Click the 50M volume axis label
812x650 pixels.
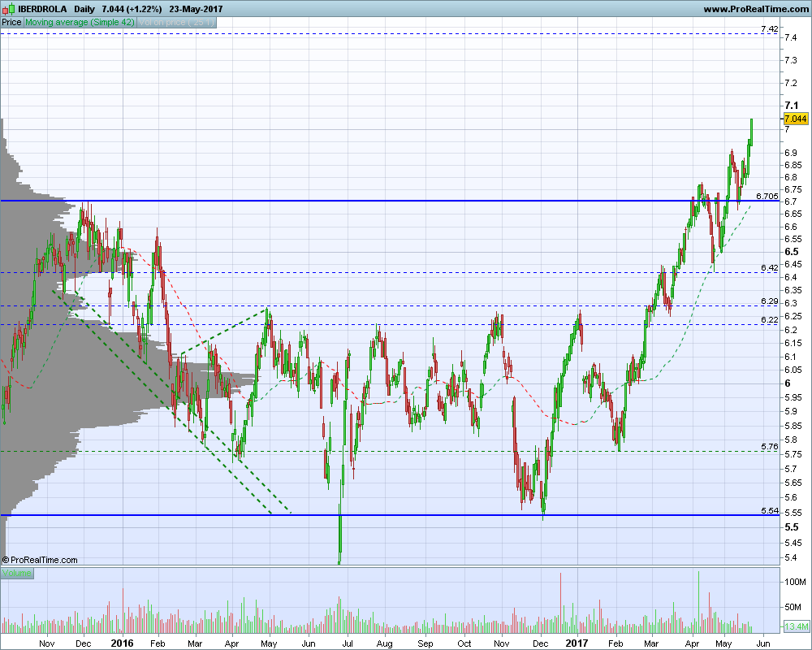[793, 607]
